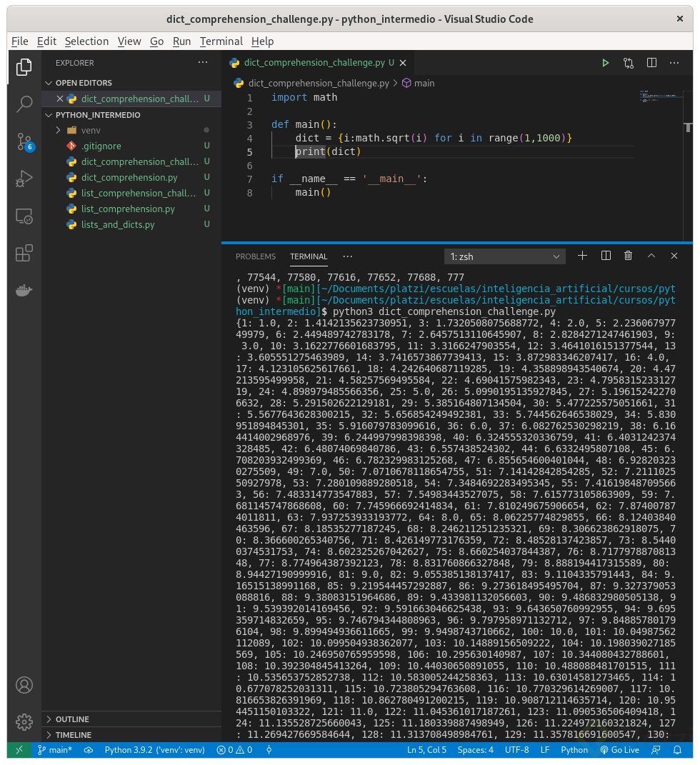
Task: Open the Terminal menu
Action: click(221, 41)
